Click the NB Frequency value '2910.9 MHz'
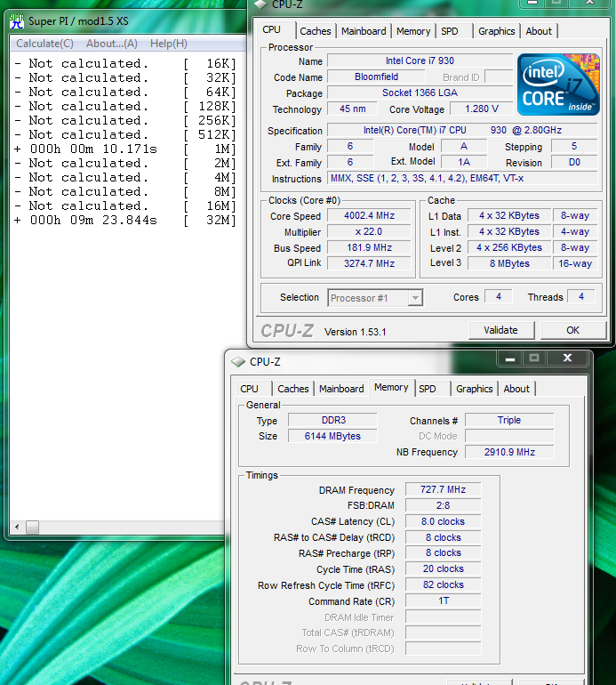Viewport: 616px width, 685px height. pyautogui.click(x=509, y=452)
